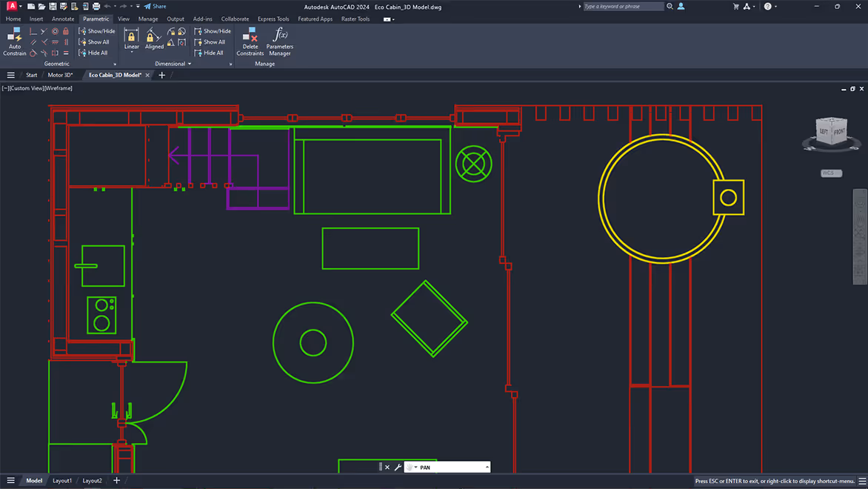Open the Dimensional panel settings launcher arrow
The height and width of the screenshot is (489, 868).
click(x=230, y=64)
